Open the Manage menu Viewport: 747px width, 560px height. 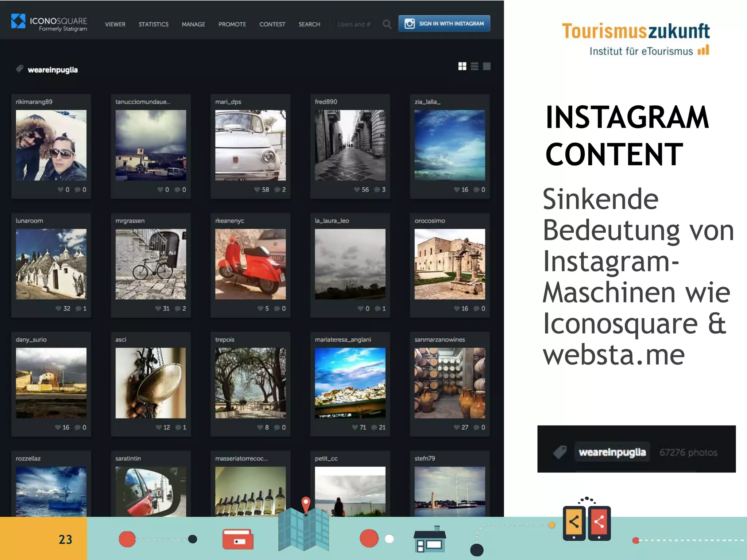(x=193, y=24)
